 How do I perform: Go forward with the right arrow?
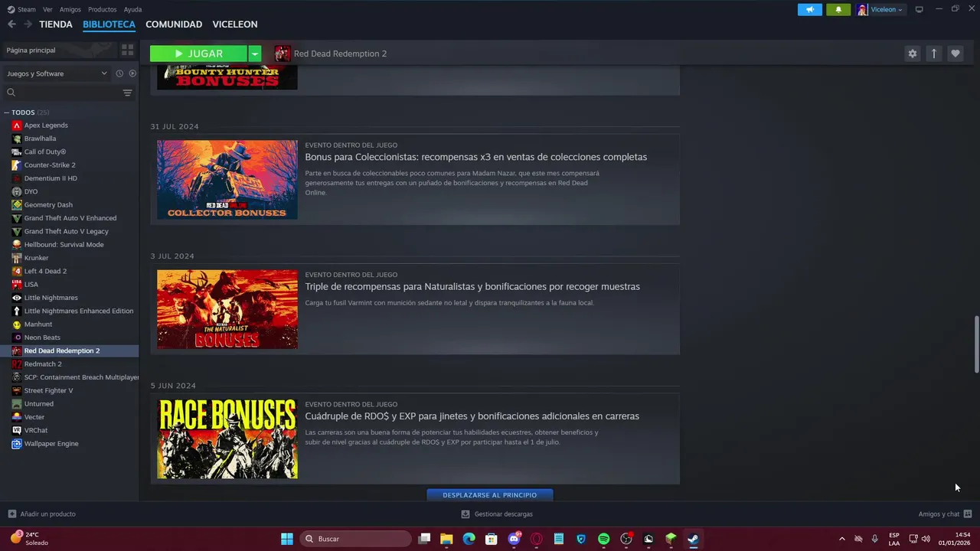click(28, 24)
